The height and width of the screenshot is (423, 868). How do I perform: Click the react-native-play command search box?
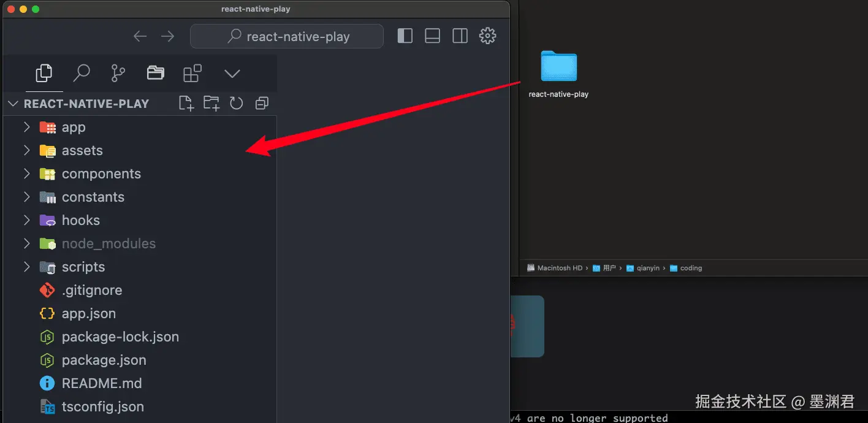(x=287, y=36)
